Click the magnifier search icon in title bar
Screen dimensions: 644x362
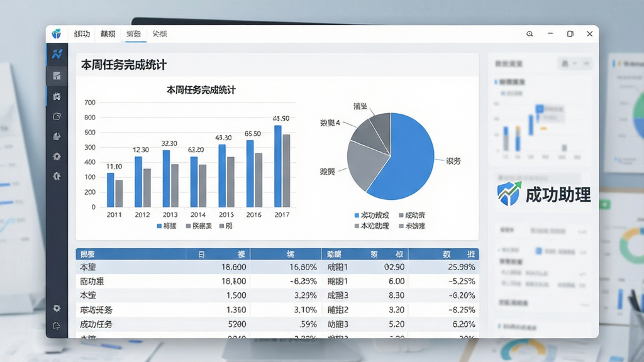[x=530, y=34]
